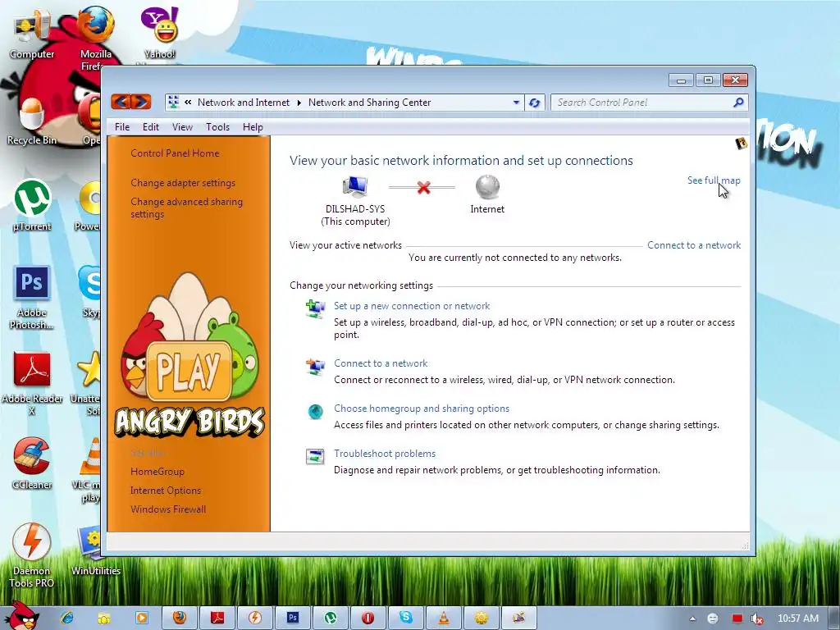Open Skype from the taskbar

[406, 618]
